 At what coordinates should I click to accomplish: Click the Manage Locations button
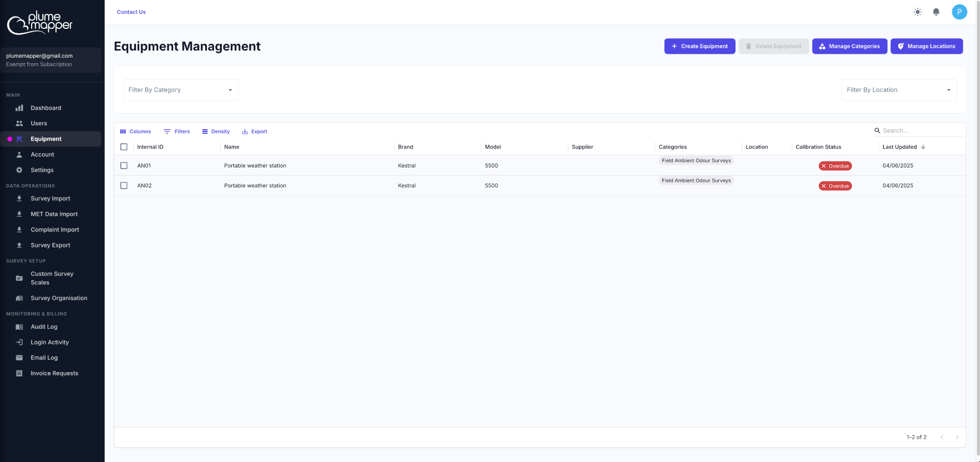point(927,47)
